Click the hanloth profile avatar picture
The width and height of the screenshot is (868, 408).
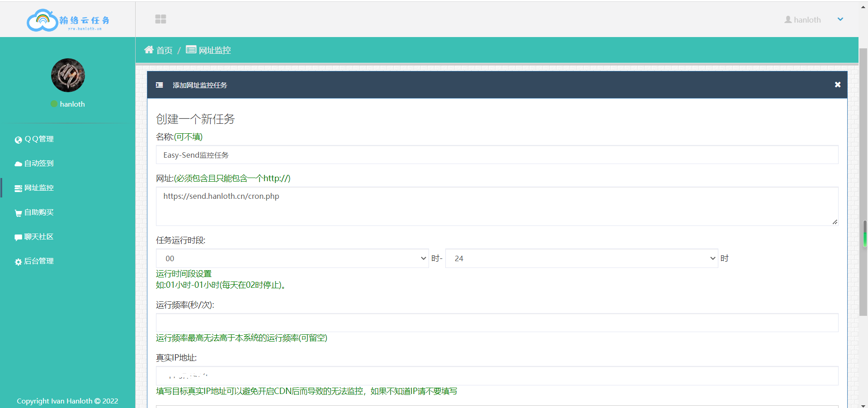tap(68, 75)
